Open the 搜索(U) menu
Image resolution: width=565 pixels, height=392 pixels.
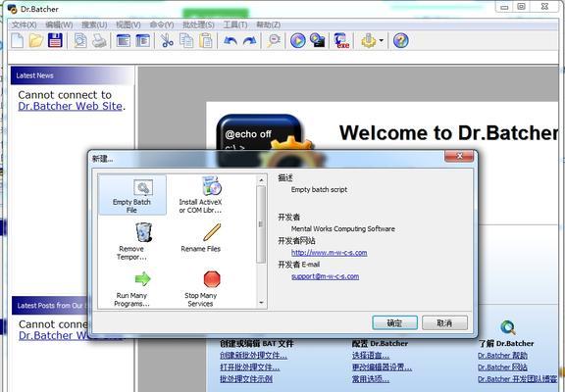tap(94, 24)
